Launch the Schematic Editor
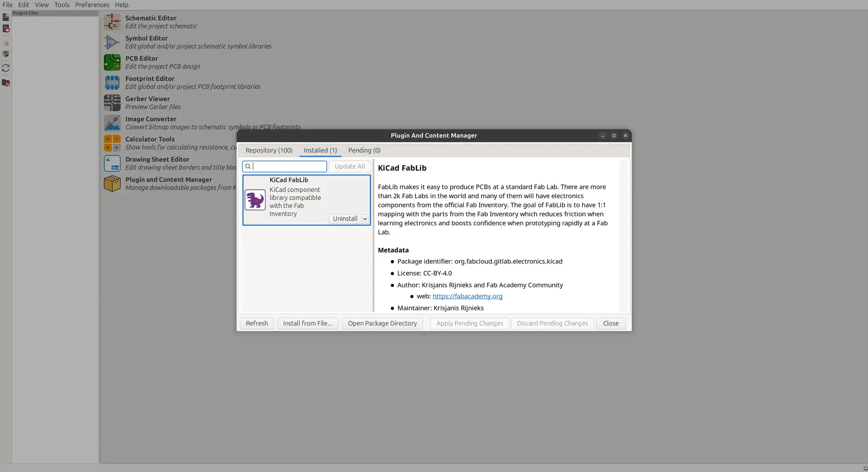This screenshot has height=472, width=868. coord(112,22)
